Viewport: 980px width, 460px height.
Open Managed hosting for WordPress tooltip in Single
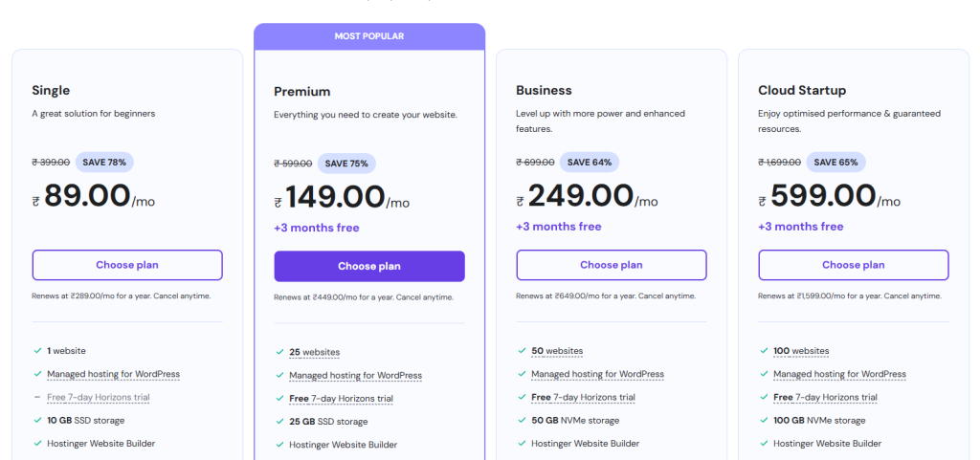[x=113, y=374]
